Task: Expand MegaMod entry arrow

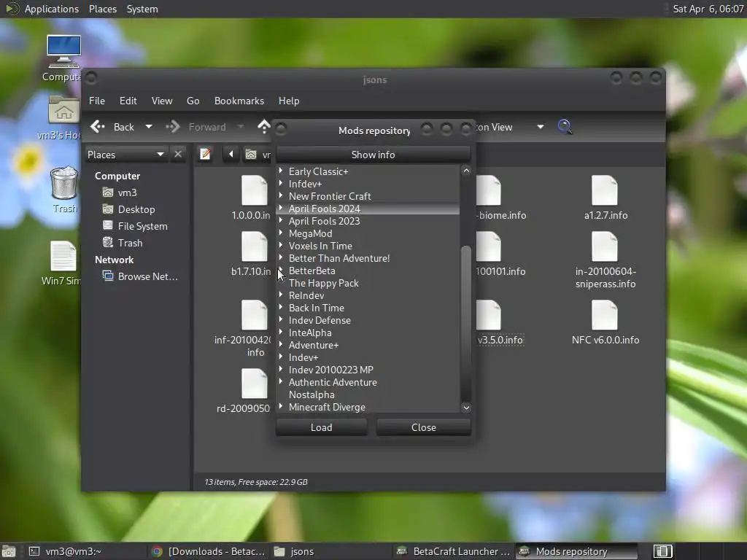Action: [x=281, y=233]
